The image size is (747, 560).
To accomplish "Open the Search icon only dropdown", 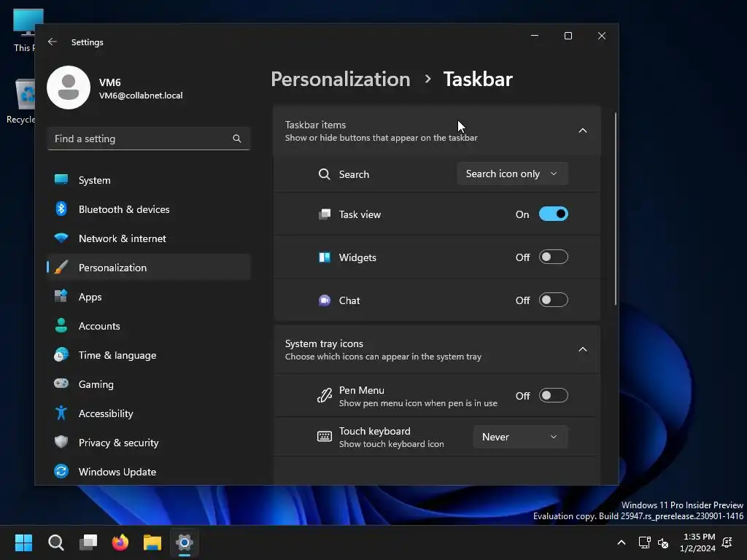I will [x=512, y=174].
